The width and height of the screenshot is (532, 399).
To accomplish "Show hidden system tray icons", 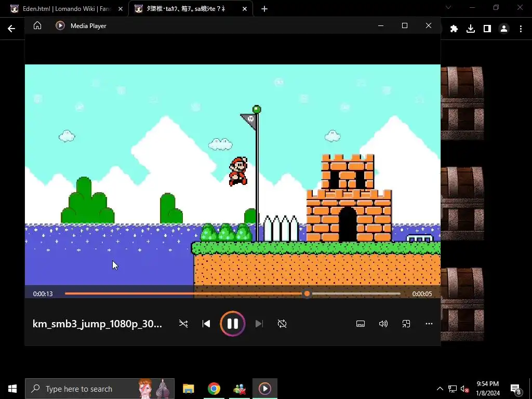I will [440, 389].
